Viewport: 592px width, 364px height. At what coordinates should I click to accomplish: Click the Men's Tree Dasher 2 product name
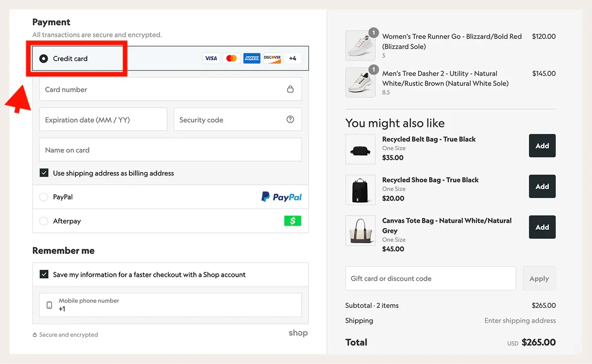445,78
